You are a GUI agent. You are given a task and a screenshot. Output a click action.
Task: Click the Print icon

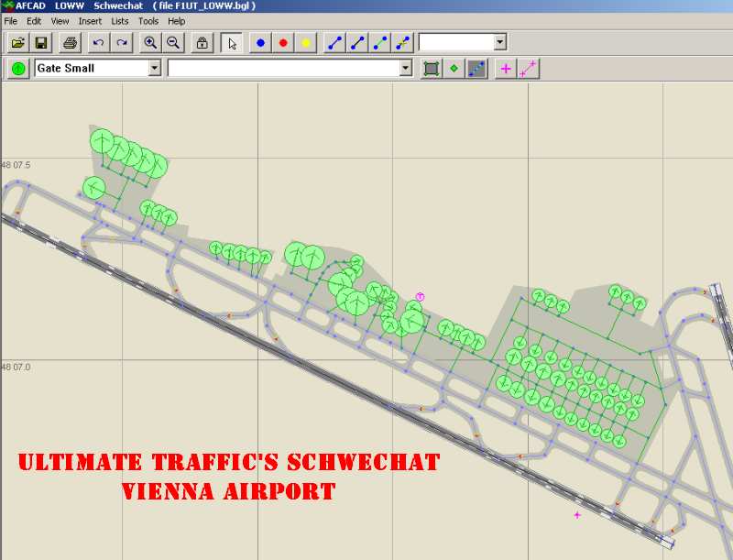(x=71, y=43)
